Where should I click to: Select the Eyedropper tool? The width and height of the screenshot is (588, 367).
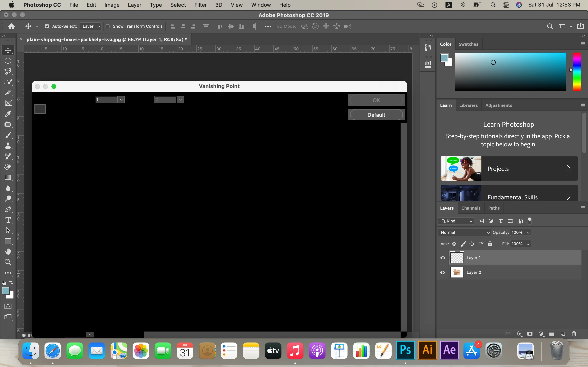coord(8,114)
